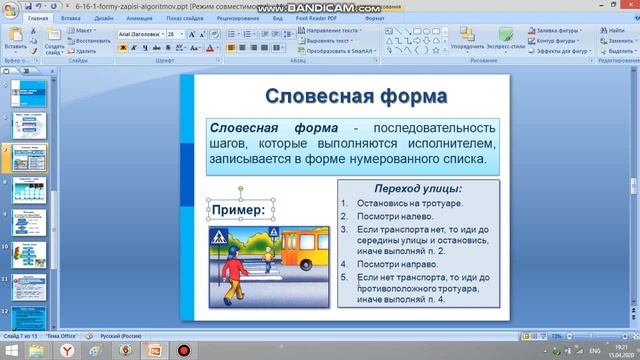Switch to the Анимация tab
The image size is (640, 360).
pos(139,18)
